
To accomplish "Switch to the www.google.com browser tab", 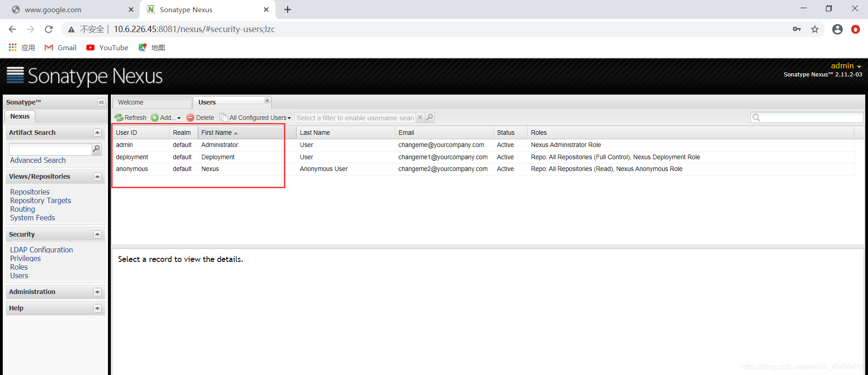I will click(70, 9).
